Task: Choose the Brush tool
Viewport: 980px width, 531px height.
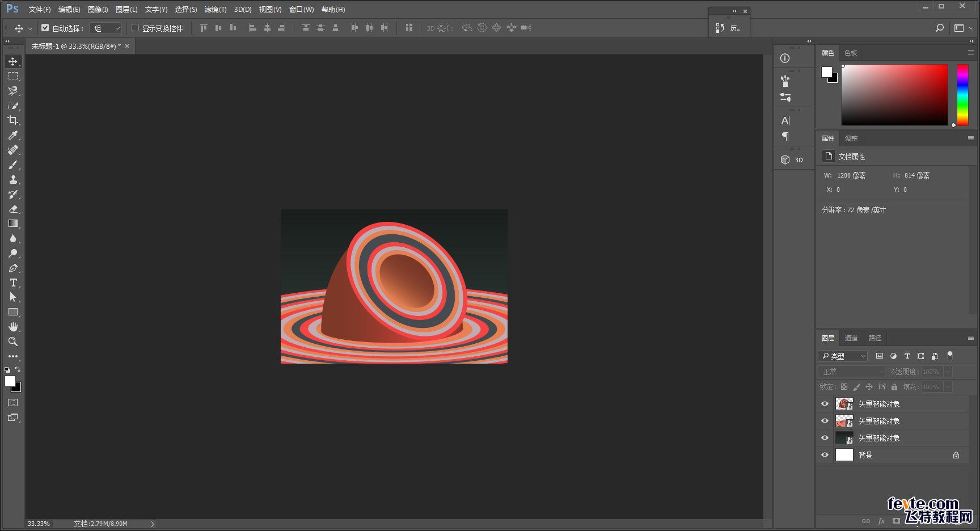Action: 12,165
